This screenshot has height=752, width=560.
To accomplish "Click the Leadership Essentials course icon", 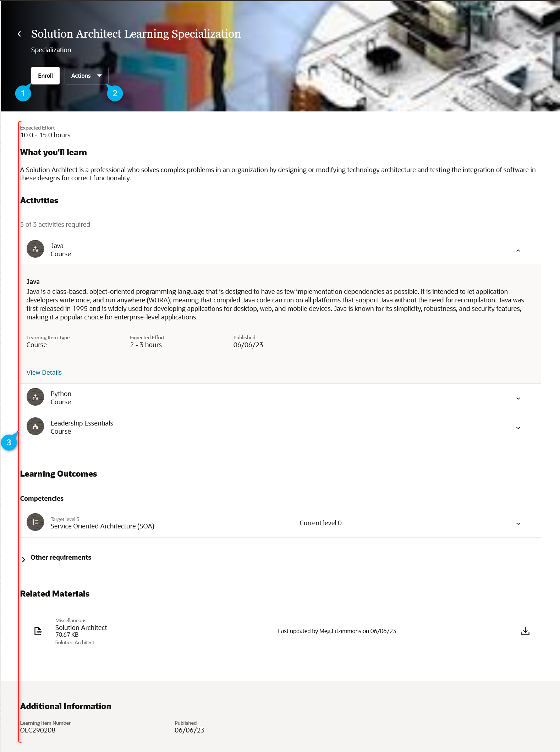I will tap(35, 427).
